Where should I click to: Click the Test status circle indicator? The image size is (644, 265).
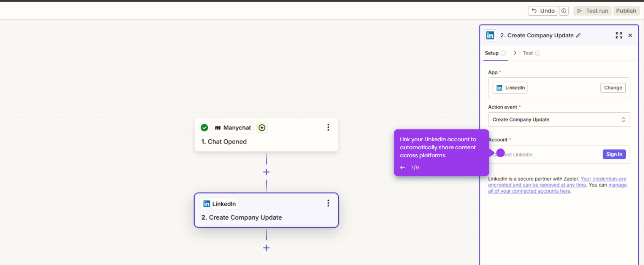(x=538, y=53)
